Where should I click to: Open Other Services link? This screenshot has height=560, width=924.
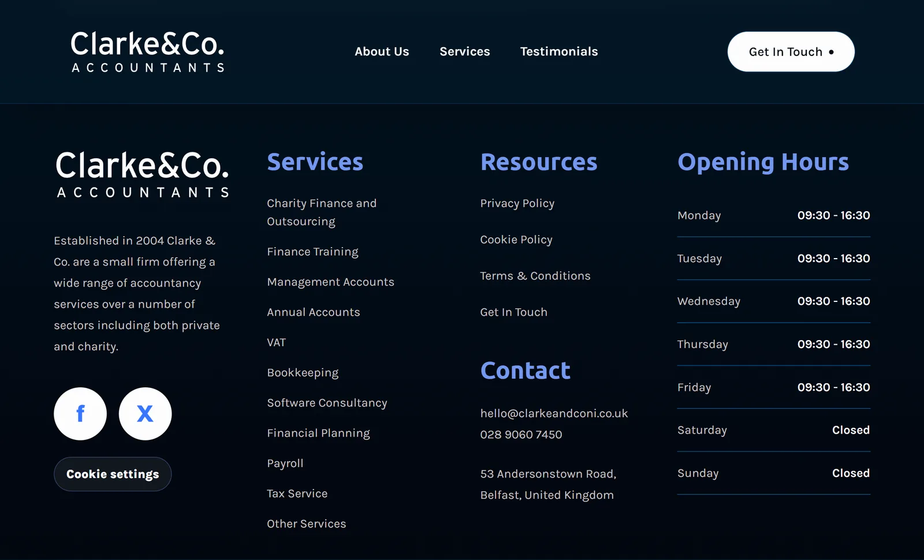pos(306,524)
